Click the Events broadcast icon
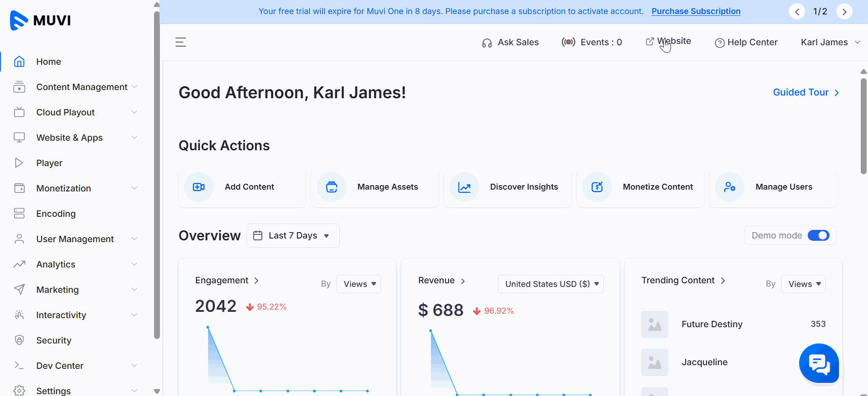The image size is (868, 396). tap(569, 42)
